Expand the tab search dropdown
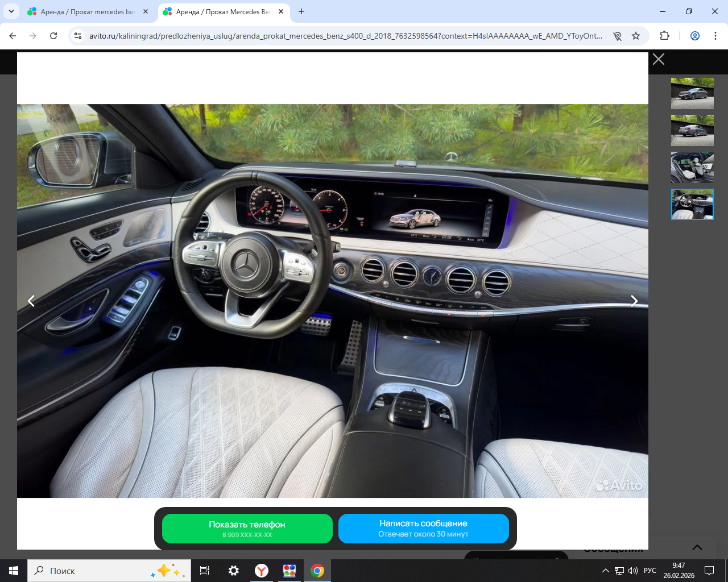The image size is (728, 582). 11,12
